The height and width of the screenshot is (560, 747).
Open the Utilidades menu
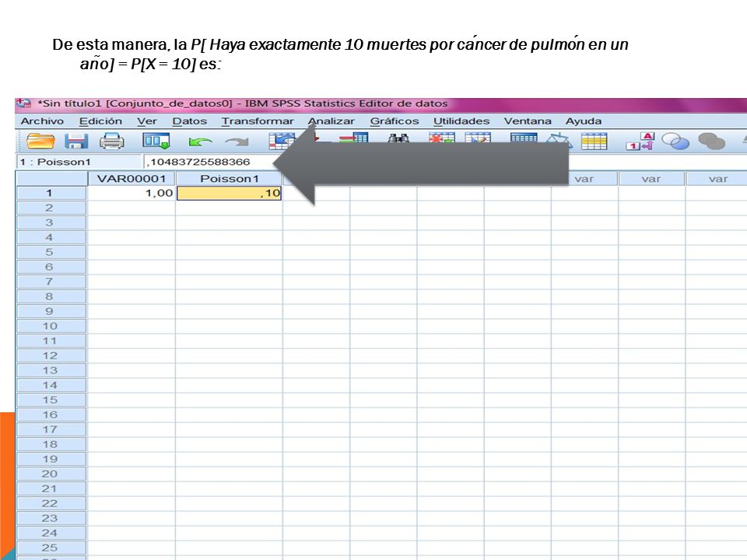[x=461, y=121]
